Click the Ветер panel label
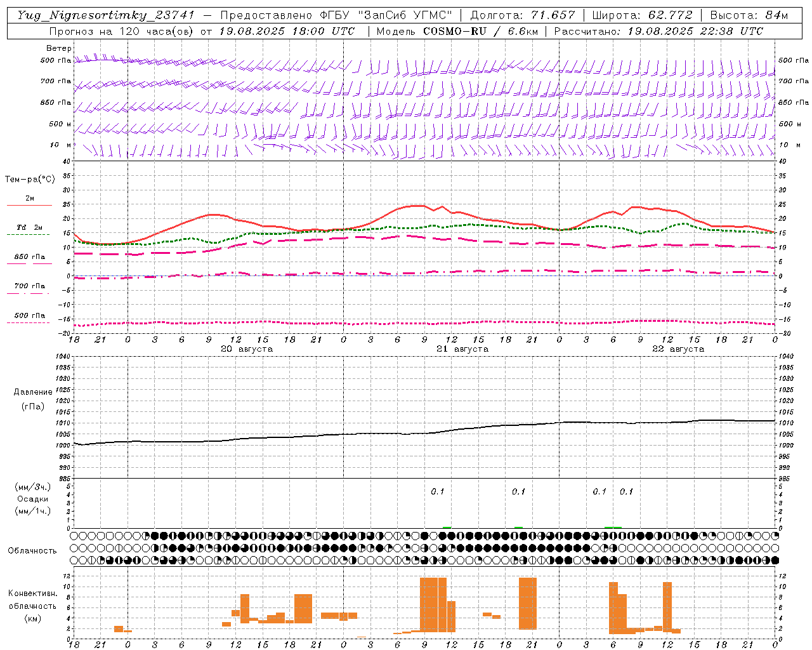812x650 pixels. click(x=59, y=48)
